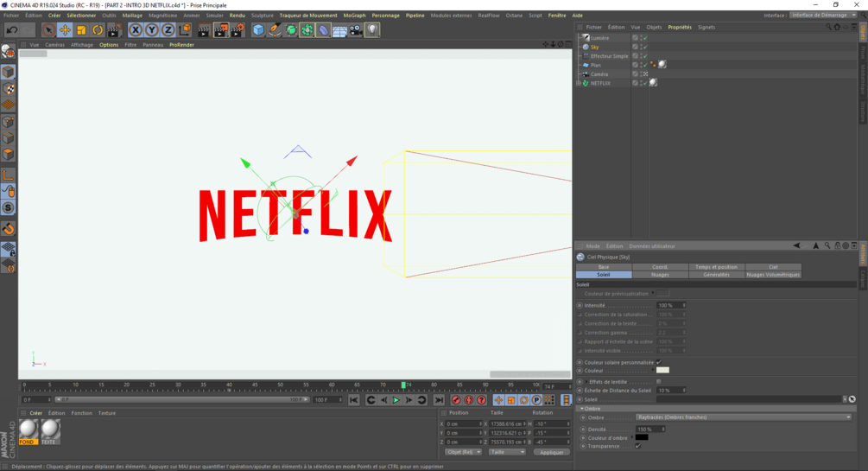
Task: Toggle Effets de lentille checkbox
Action: (659, 382)
